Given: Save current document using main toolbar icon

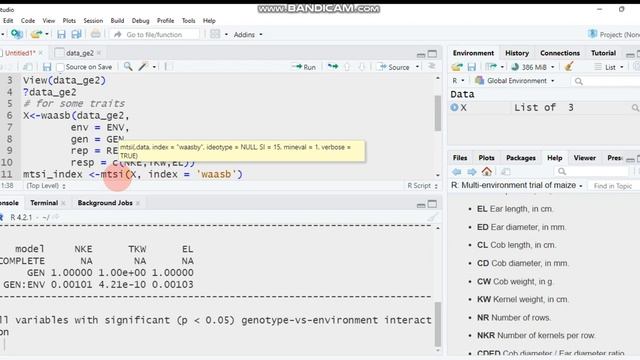Looking at the screenshot, I should click(x=61, y=34).
